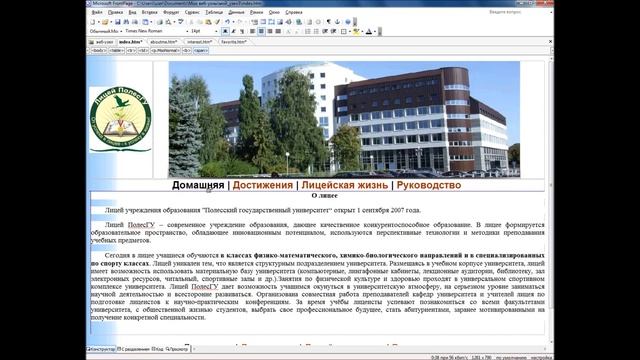
Task: Click the Outside Borders icon
Action: (344, 31)
